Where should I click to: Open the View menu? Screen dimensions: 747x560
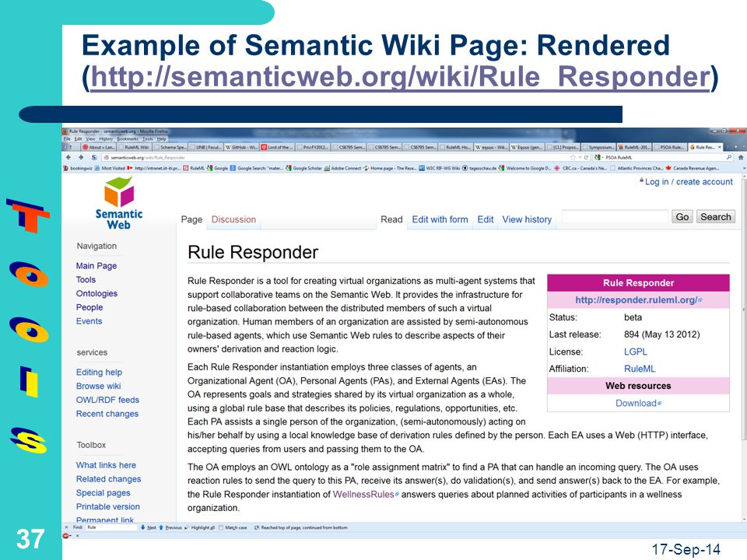pos(90,138)
